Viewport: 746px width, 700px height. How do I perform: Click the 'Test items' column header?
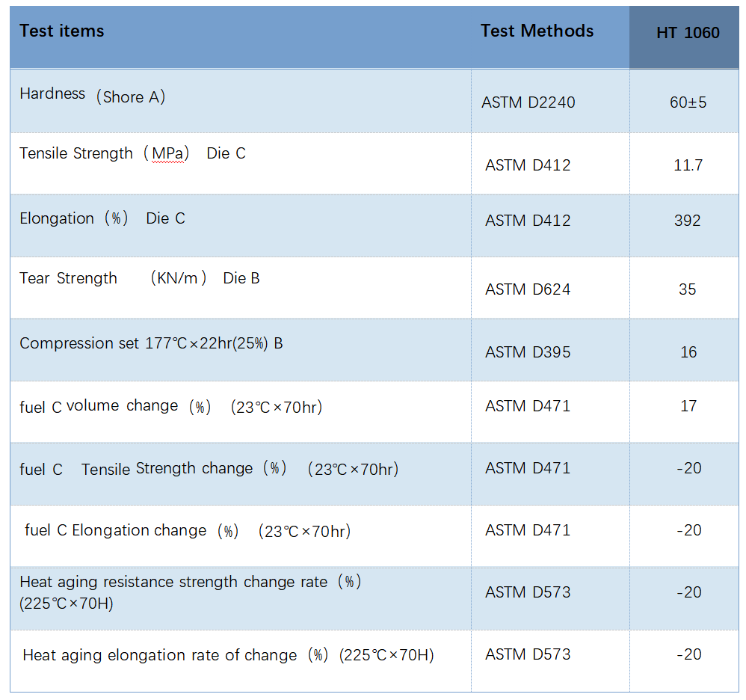(62, 31)
